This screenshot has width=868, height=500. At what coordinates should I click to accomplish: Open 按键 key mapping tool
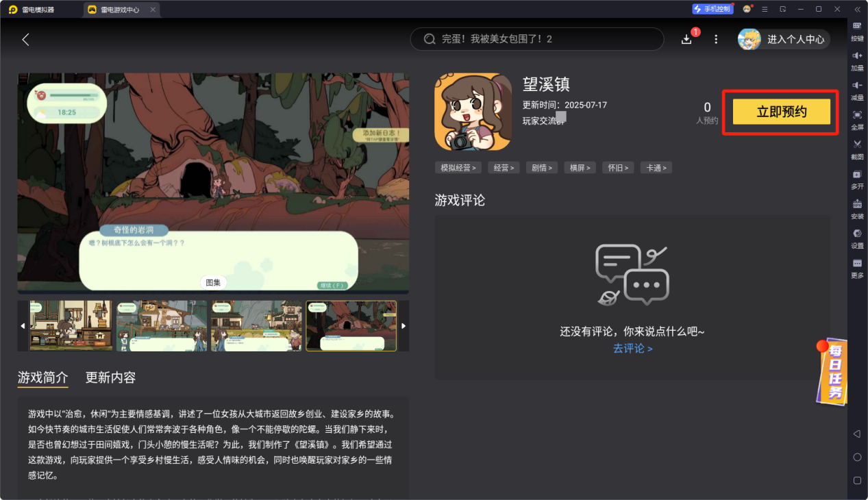tap(857, 30)
